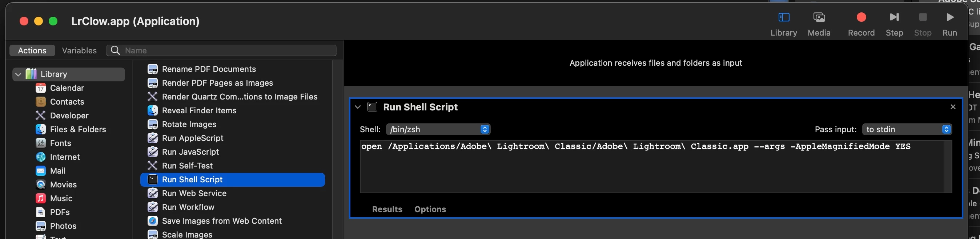Open the Pass input dropdown
Image resolution: width=980 pixels, height=239 pixels.
tap(907, 130)
